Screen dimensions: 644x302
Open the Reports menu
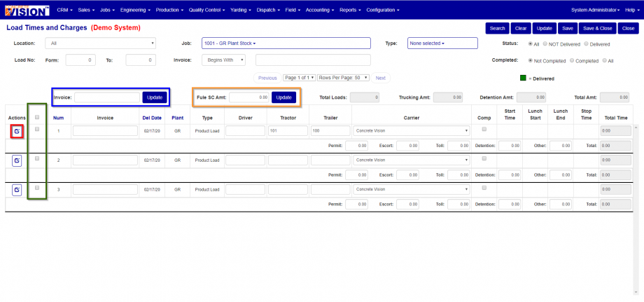pyautogui.click(x=350, y=10)
